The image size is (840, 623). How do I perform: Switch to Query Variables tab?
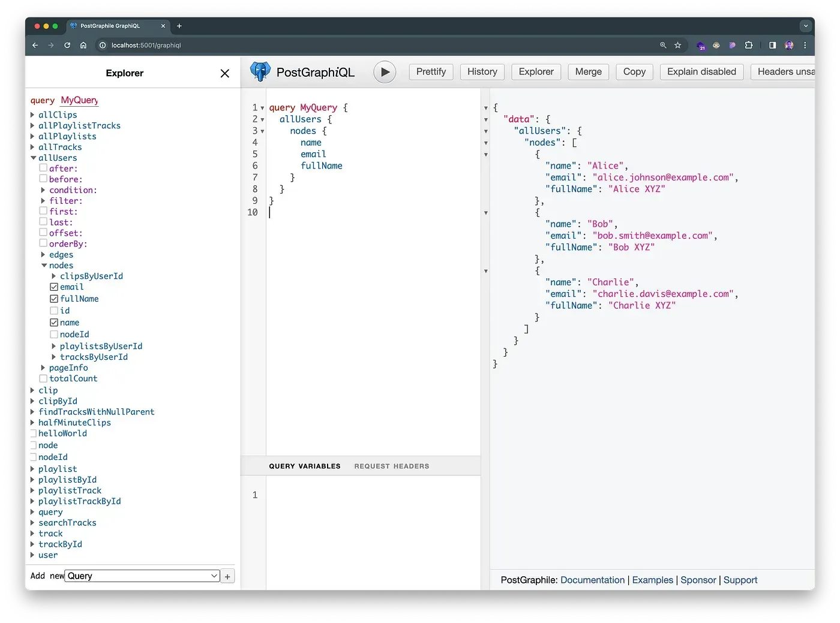point(305,466)
